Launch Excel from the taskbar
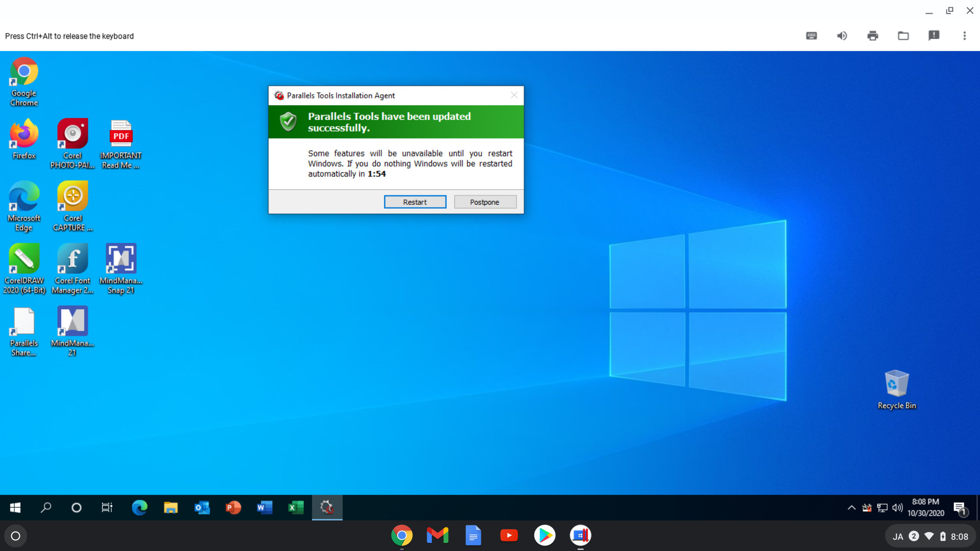 pos(296,508)
